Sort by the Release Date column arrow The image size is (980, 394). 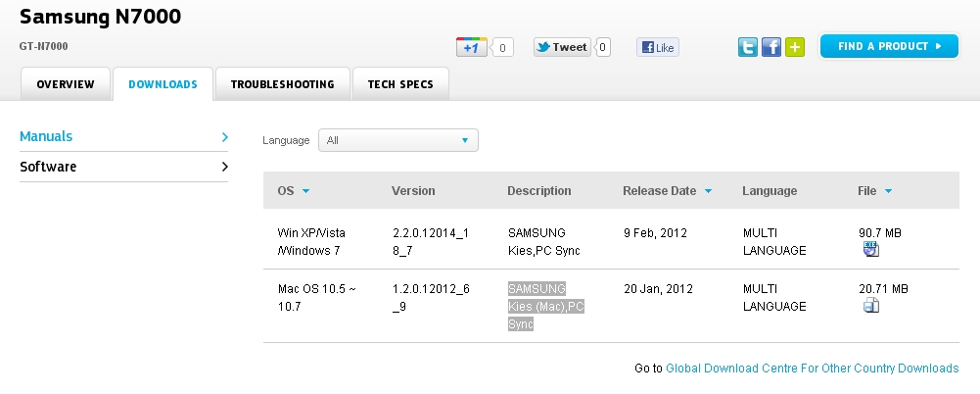[x=708, y=191]
